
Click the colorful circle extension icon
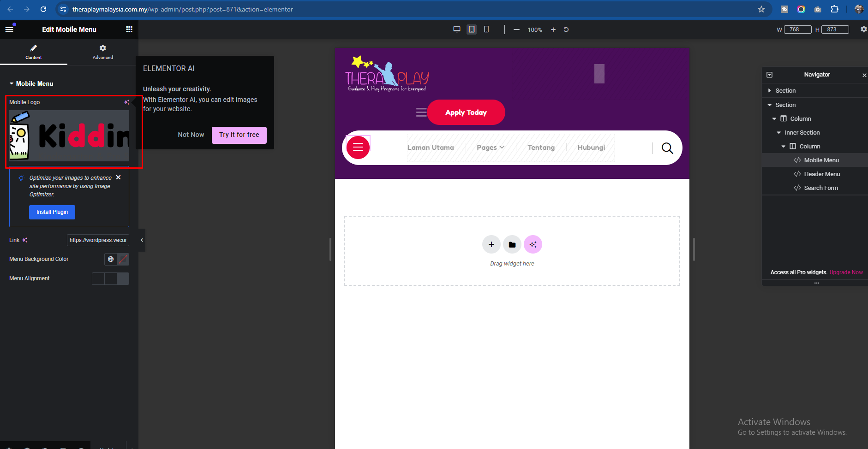(x=801, y=9)
